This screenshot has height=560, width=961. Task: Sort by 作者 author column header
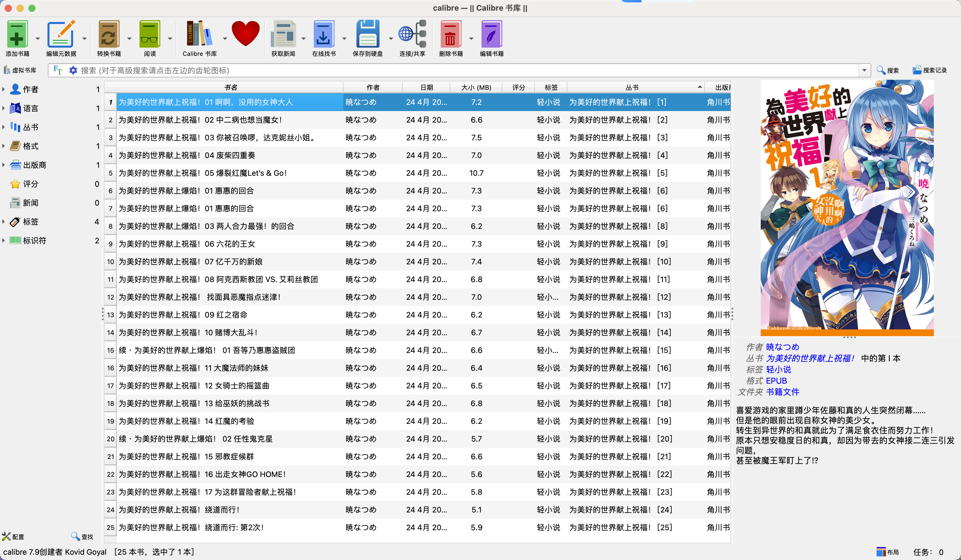(x=373, y=87)
